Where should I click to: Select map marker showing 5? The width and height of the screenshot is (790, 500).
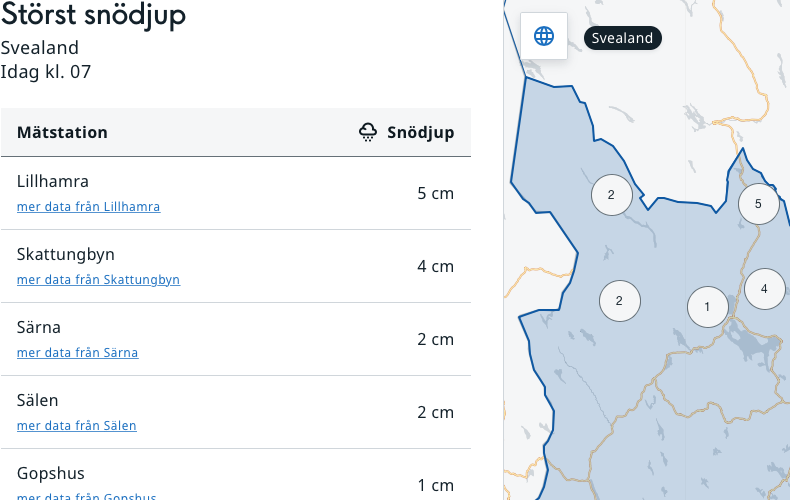tap(758, 204)
